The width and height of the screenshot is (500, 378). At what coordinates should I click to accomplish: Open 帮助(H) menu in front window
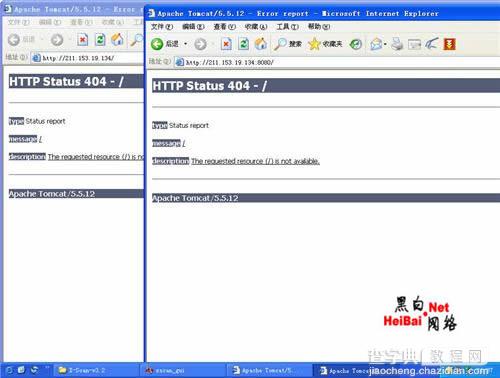[x=319, y=27]
